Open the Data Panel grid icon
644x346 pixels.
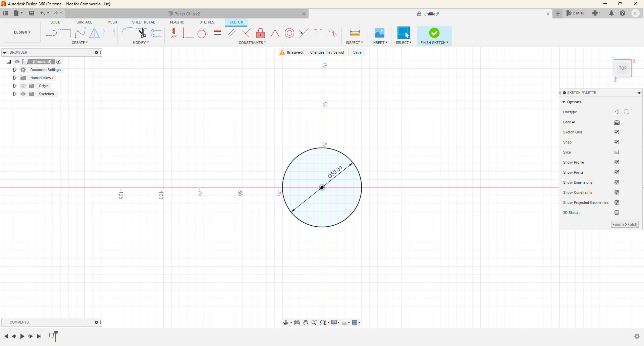click(x=5, y=13)
